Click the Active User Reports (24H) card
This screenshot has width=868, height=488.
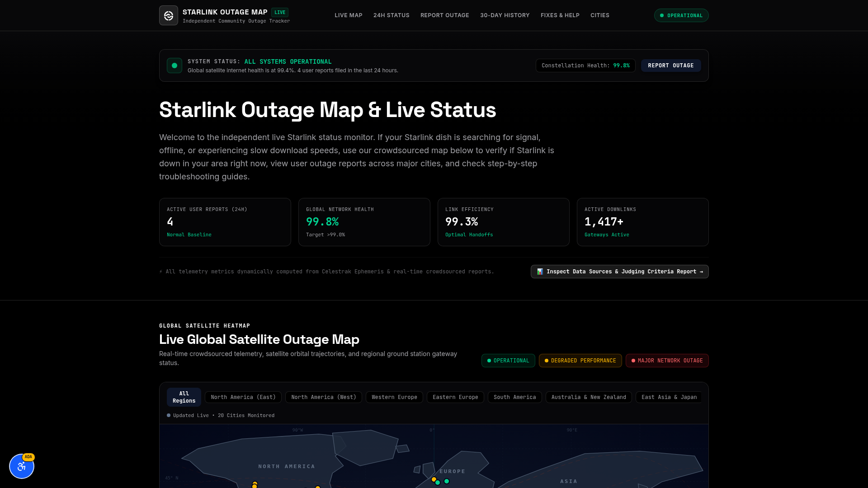[225, 222]
